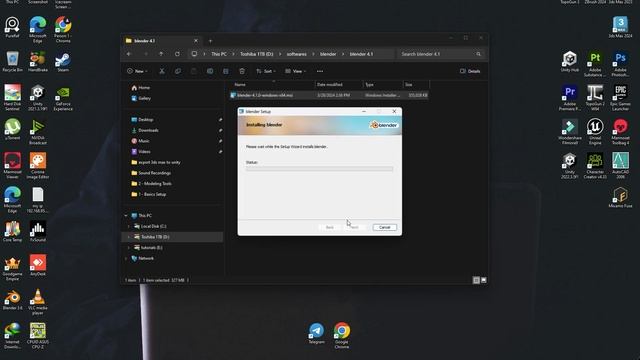The height and width of the screenshot is (360, 640).
Task: Click the Search blender 4.1 field
Action: (441, 54)
